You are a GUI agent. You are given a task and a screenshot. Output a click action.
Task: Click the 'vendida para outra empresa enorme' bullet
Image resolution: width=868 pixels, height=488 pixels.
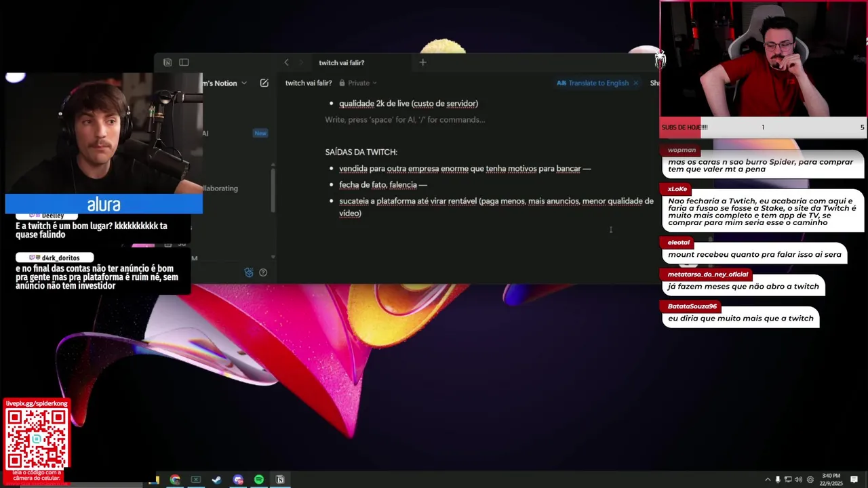pyautogui.click(x=465, y=168)
